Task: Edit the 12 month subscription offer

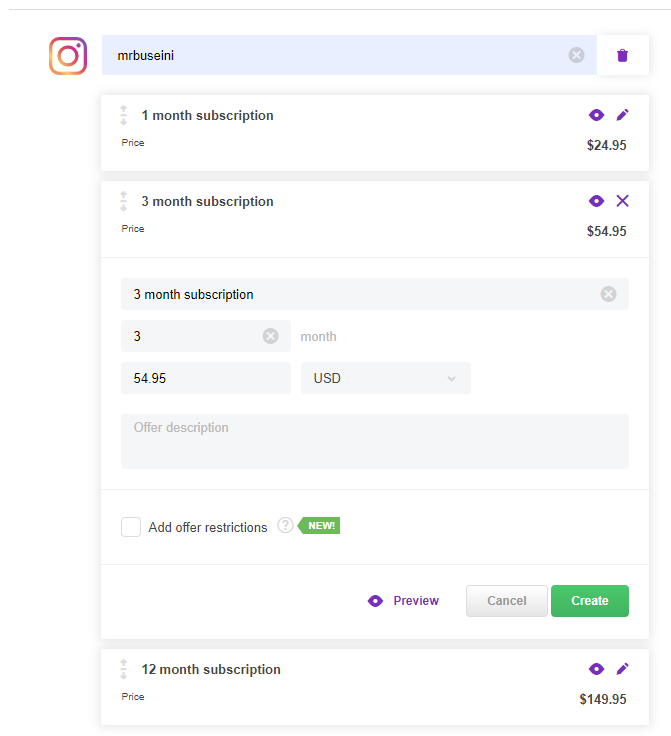Action: (x=622, y=669)
